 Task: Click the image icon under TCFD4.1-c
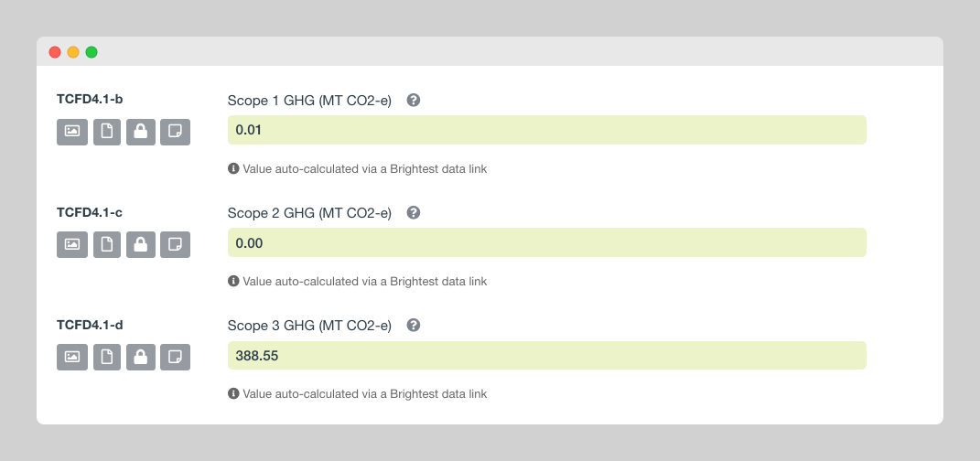[x=72, y=245]
